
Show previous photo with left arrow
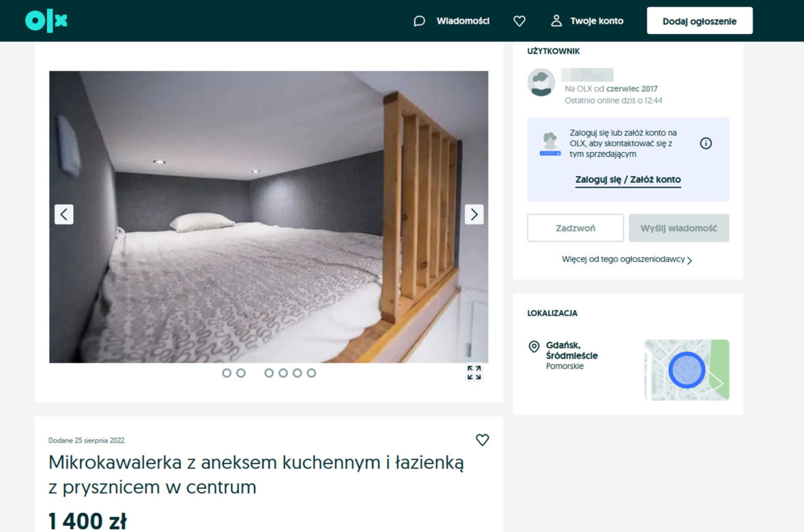coord(64,214)
